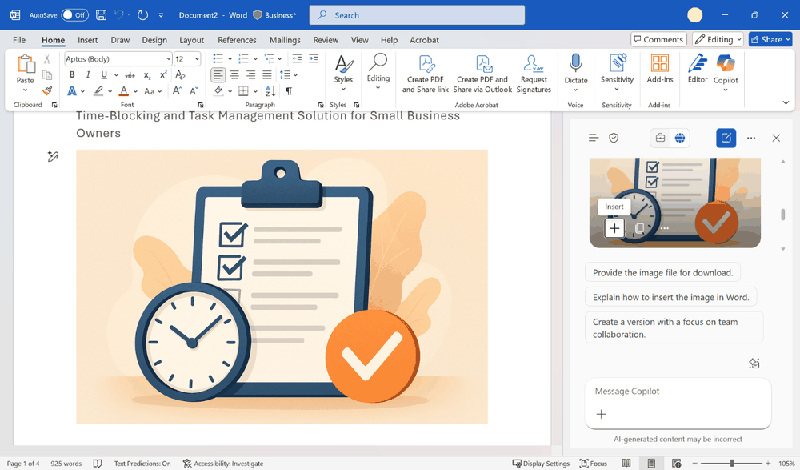800x470 pixels.
Task: Click Create PDF and Share link
Action: 426,74
